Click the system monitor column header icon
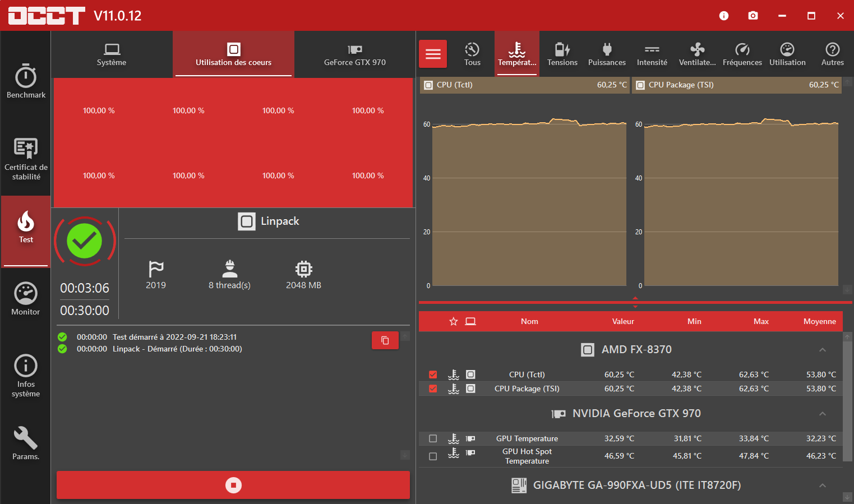The width and height of the screenshot is (854, 504). (x=470, y=321)
